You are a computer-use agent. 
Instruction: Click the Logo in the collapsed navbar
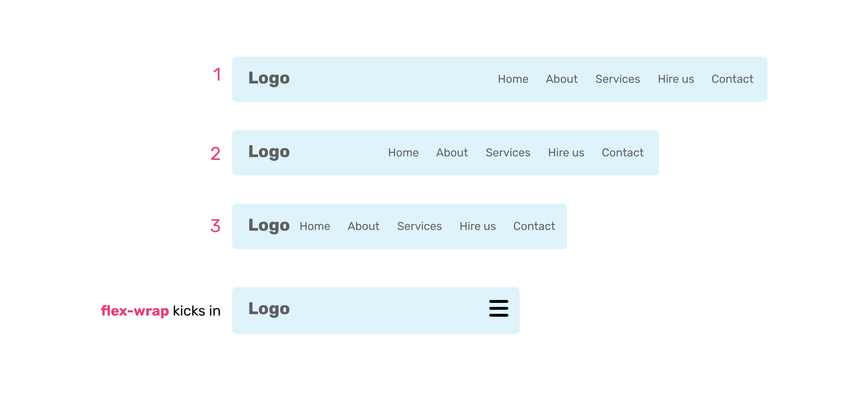[x=269, y=309]
